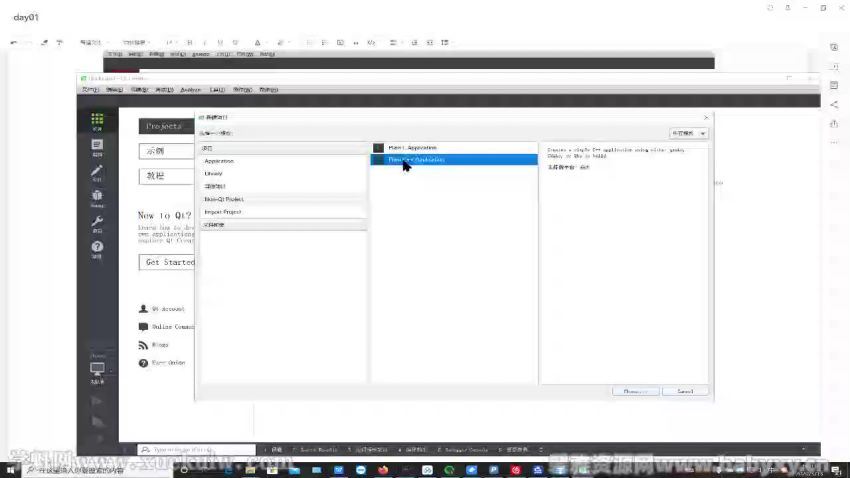Click the font color A icon in note toolbar

tap(257, 42)
